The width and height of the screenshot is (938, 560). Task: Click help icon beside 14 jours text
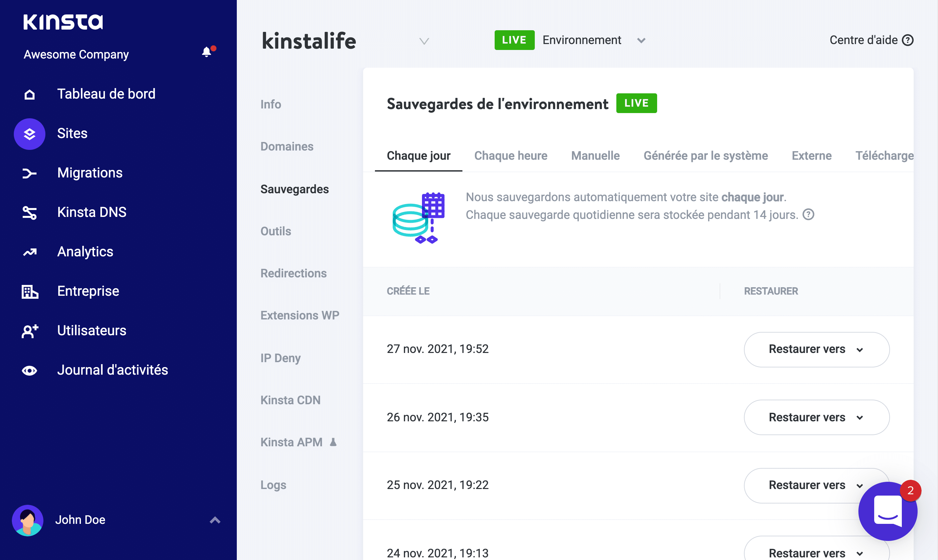808,215
